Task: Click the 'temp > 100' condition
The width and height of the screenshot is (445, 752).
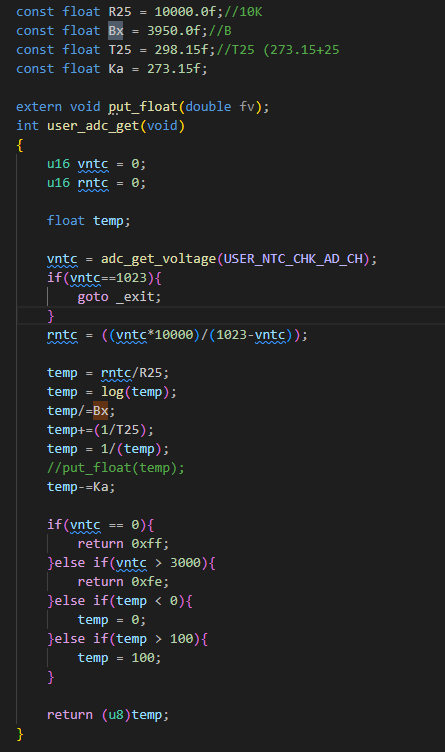Action: point(154,639)
